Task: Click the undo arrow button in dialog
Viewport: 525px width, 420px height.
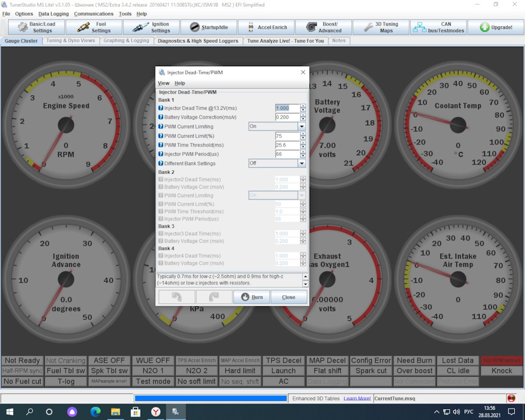Action: 177,297
